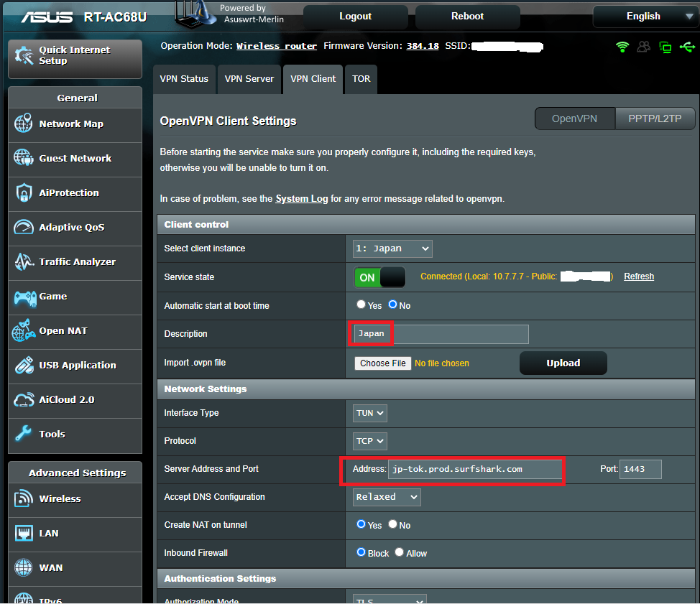The height and width of the screenshot is (604, 700).
Task: Click the WAN globe icon
Action: [24, 567]
